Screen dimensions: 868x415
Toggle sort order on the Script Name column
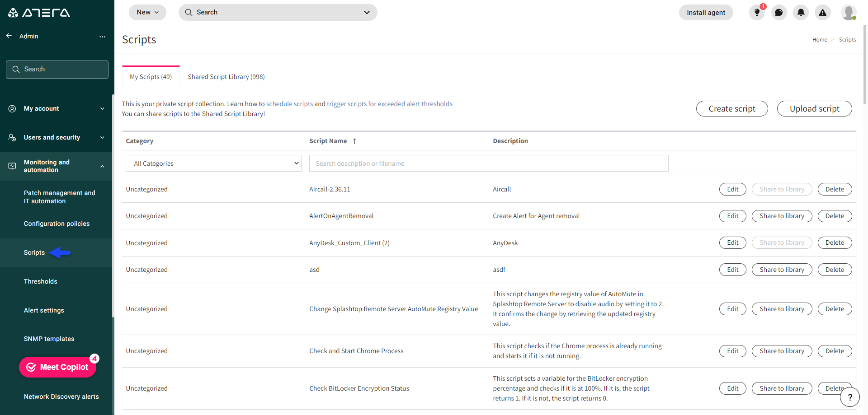(x=354, y=141)
